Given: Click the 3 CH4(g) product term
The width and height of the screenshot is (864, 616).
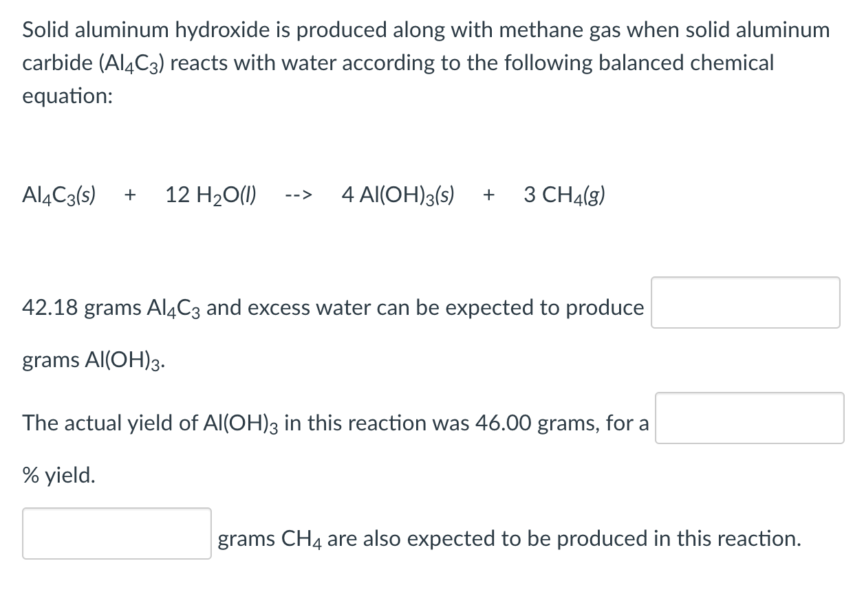Looking at the screenshot, I should [x=564, y=196].
